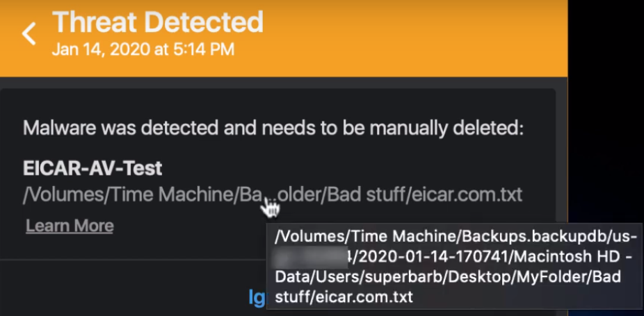This screenshot has height=316, width=644.
Task: Select the EICAR-AV-Test threat name
Action: [92, 169]
